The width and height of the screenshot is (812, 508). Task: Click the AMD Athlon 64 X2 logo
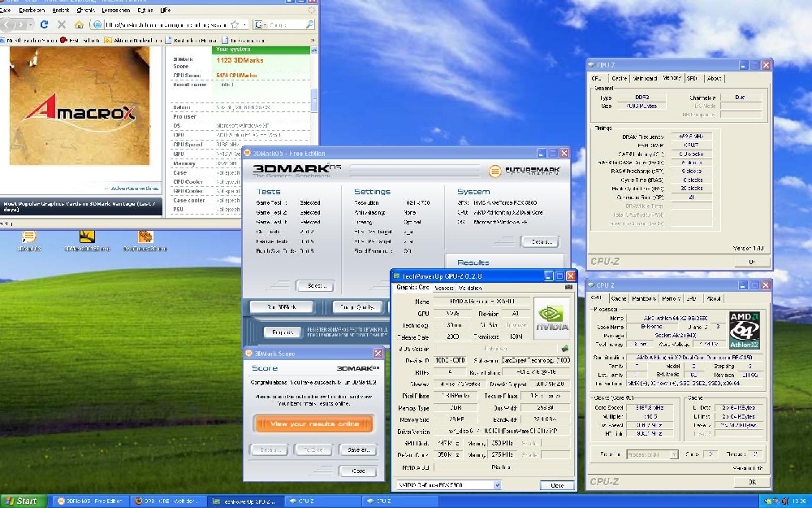744,330
